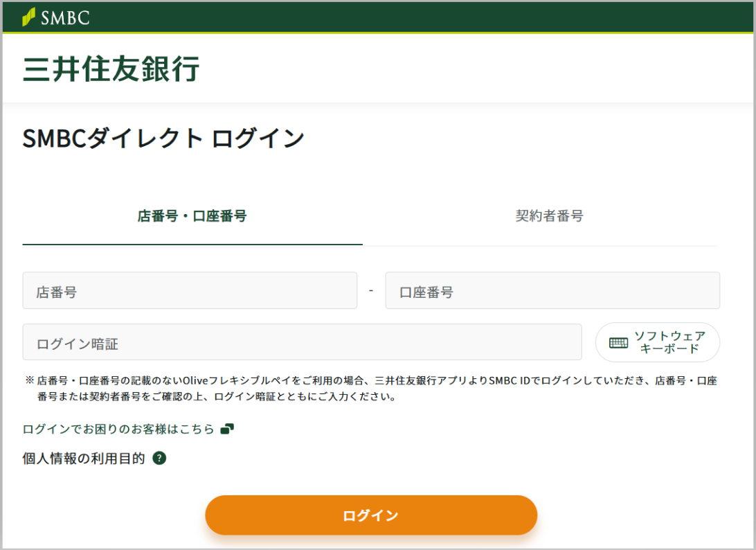Open the ログインでお困りのお客様はこちら link
The height and width of the screenshot is (550, 756).
118,429
